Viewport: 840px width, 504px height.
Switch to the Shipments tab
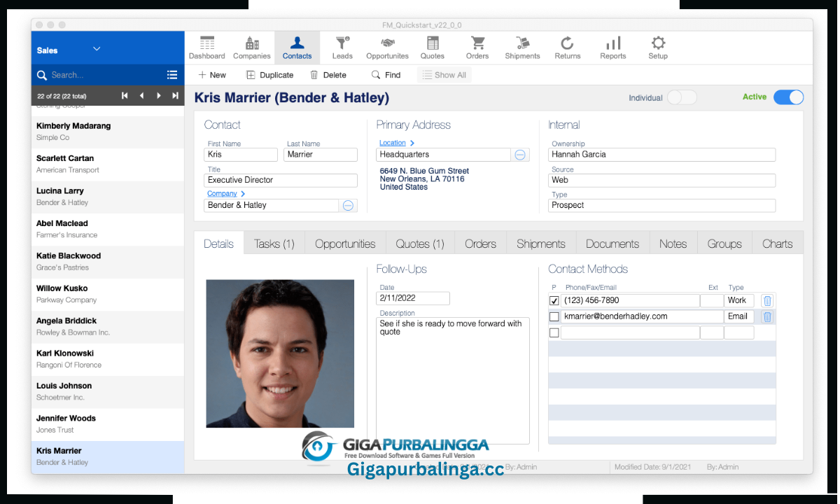pos(541,244)
